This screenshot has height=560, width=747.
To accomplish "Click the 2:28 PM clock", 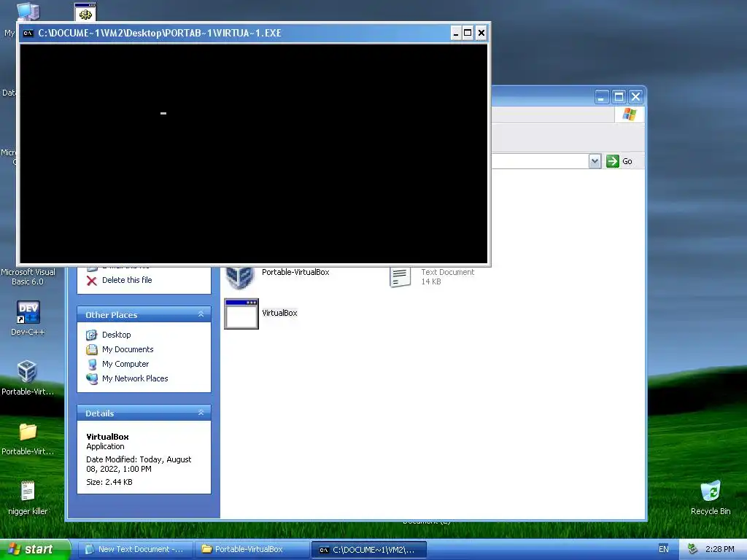I will click(719, 549).
